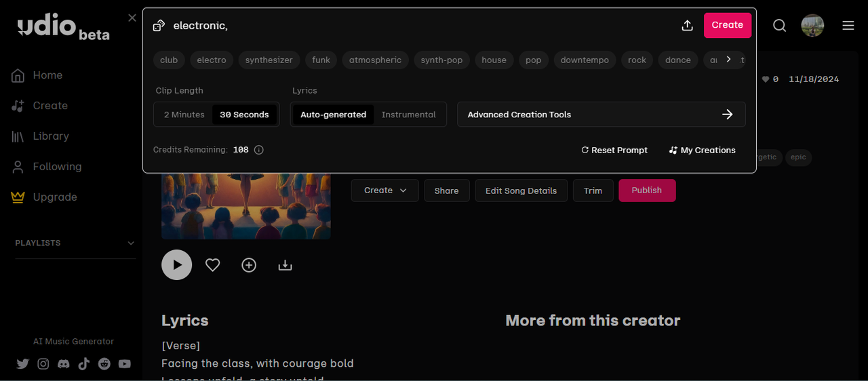
Task: Click the Library icon in sidebar
Action: [18, 136]
